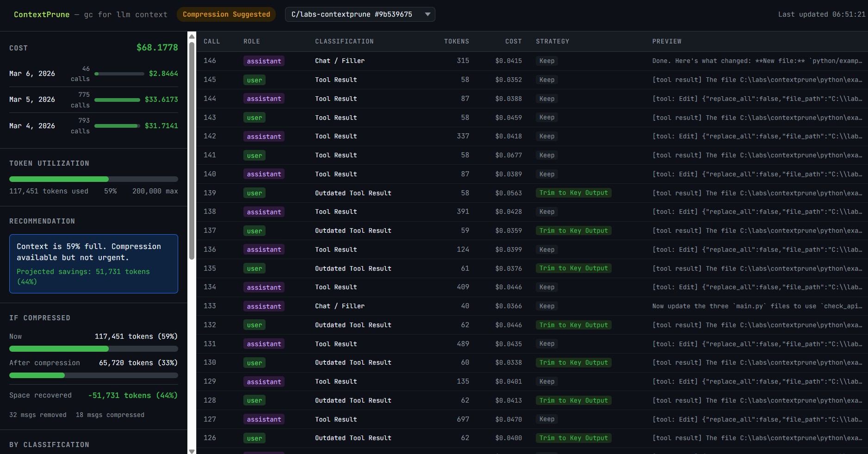Select the Mar 4, 2026 cost row
The image size is (868, 454).
[93, 126]
